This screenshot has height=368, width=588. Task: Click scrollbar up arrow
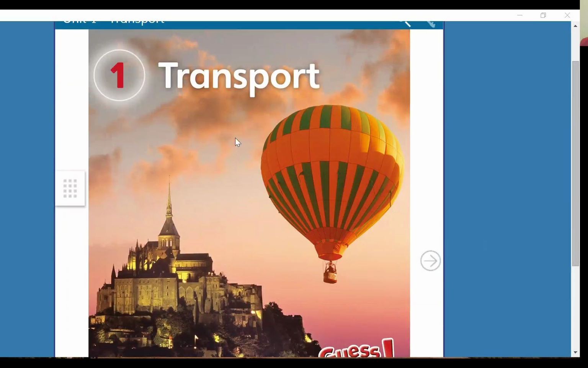coord(575,26)
